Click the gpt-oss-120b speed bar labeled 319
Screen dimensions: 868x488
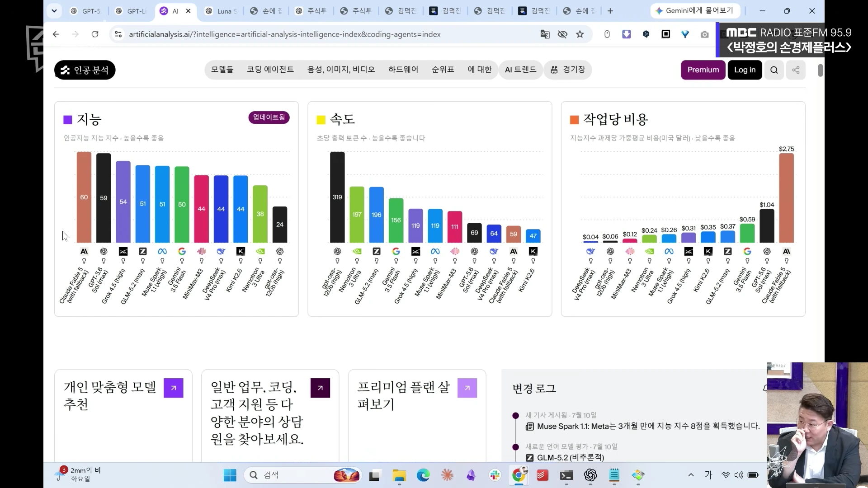(337, 197)
